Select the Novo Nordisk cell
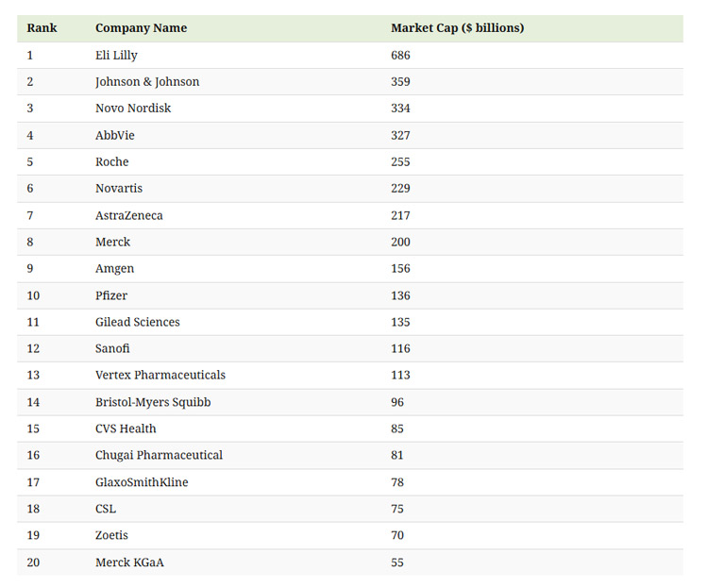708x588 pixels. click(x=133, y=109)
